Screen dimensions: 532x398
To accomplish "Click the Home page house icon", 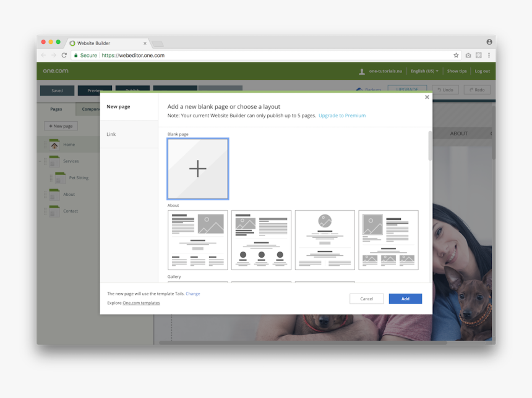I will [x=54, y=145].
